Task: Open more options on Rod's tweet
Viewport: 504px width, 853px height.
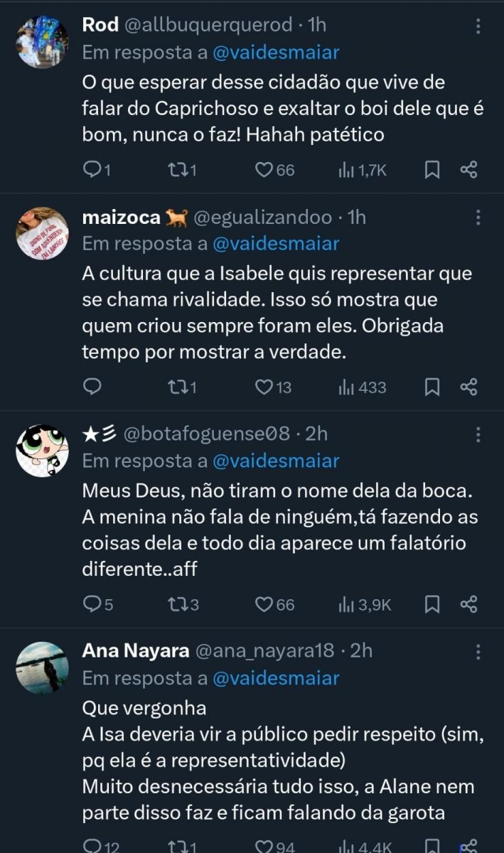Action: click(478, 26)
